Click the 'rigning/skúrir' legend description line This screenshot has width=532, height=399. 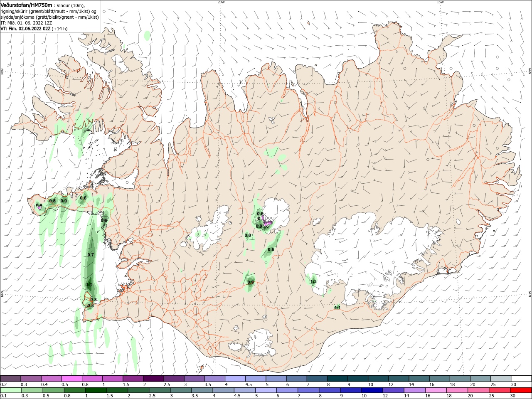coord(49,11)
